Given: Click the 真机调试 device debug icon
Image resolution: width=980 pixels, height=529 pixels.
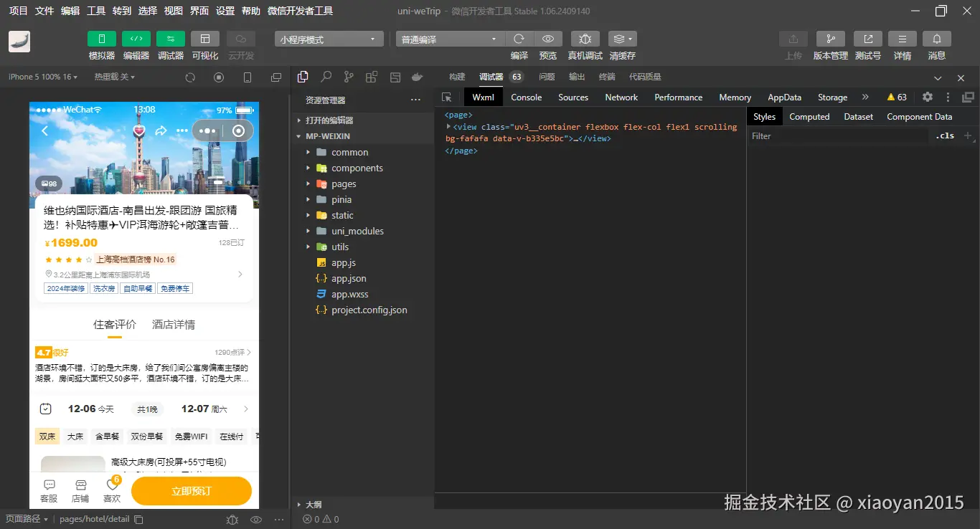Looking at the screenshot, I should [x=585, y=39].
